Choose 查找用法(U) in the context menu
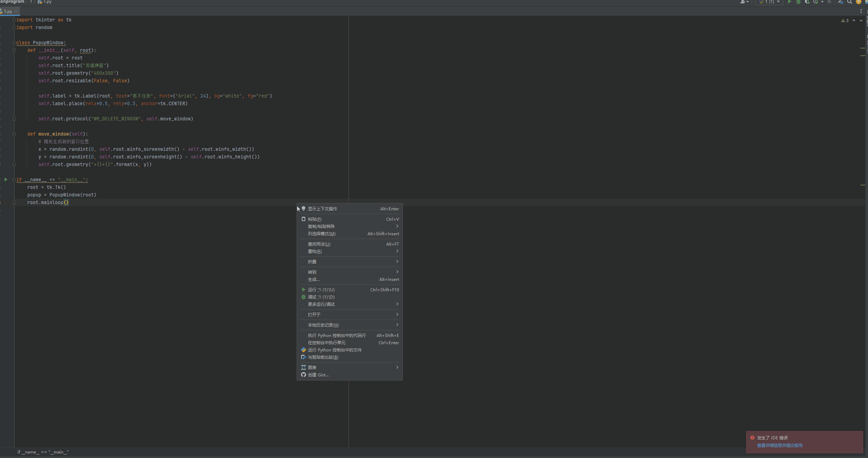This screenshot has height=458, width=868. pyautogui.click(x=350, y=244)
